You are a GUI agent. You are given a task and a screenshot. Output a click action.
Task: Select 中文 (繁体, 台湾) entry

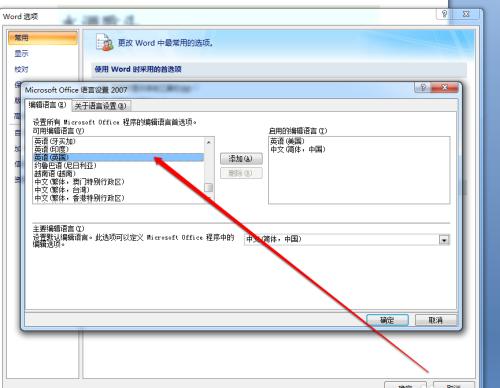[x=118, y=190]
